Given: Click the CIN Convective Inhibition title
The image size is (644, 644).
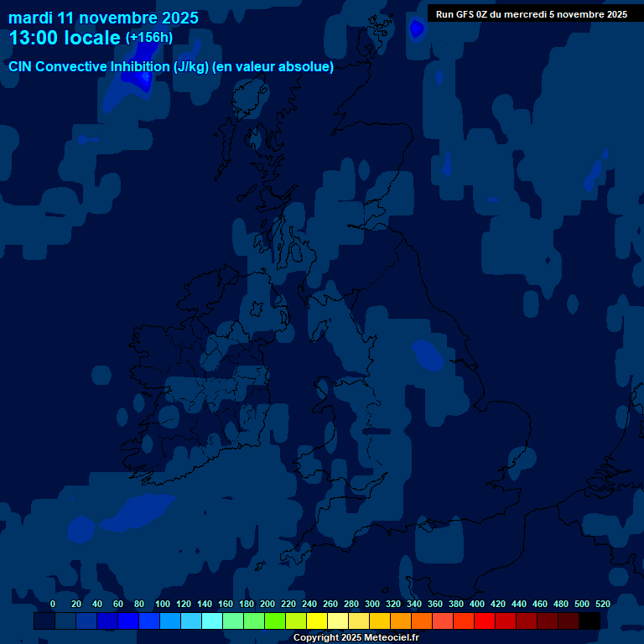Looking at the screenshot, I should (x=171, y=67).
